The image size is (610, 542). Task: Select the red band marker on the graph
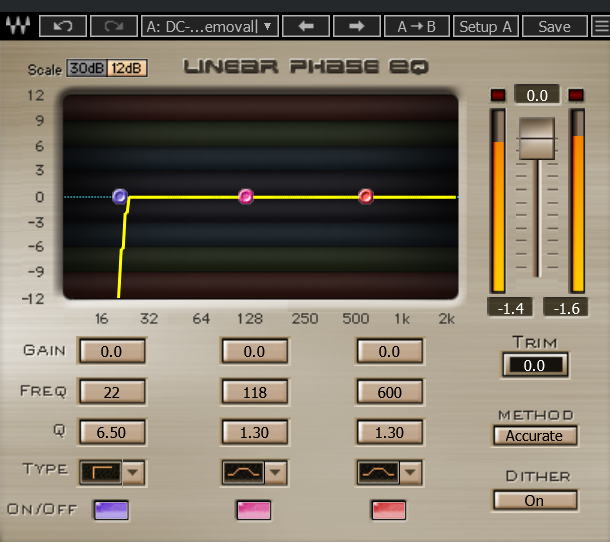point(366,196)
